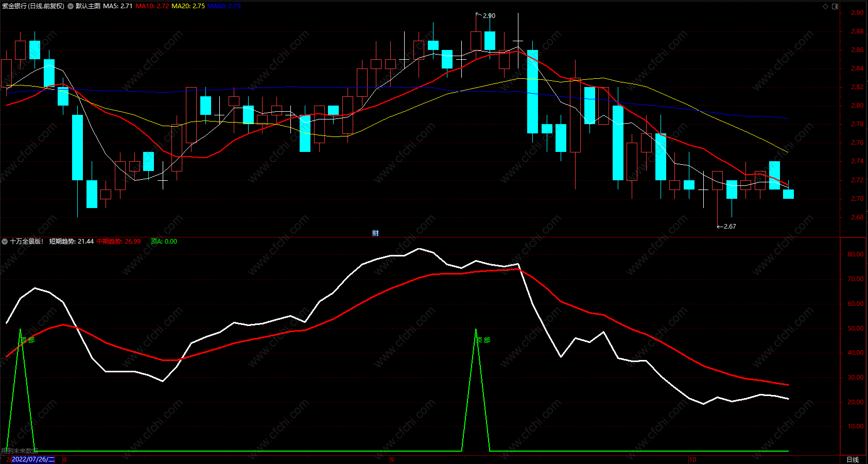Click the 50.00 level on indicator axis
The image size is (868, 464).
(855, 329)
